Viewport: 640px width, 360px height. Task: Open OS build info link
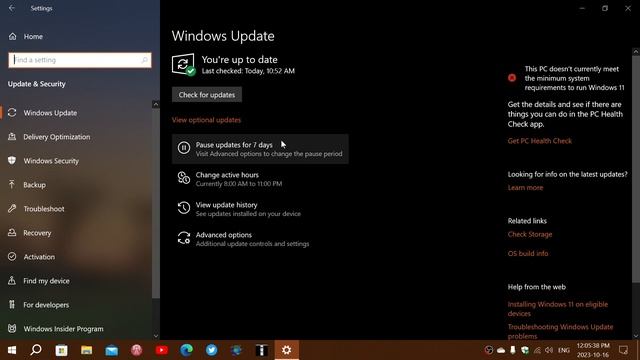click(528, 253)
